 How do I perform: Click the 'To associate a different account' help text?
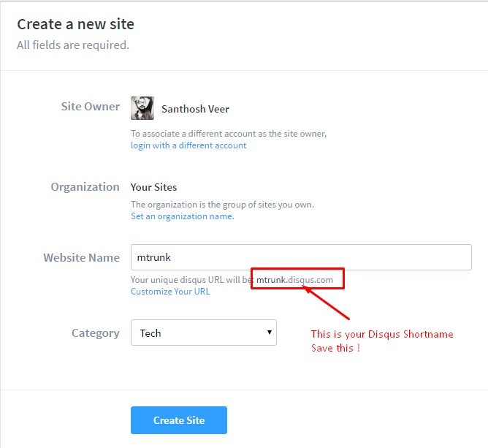(228, 134)
